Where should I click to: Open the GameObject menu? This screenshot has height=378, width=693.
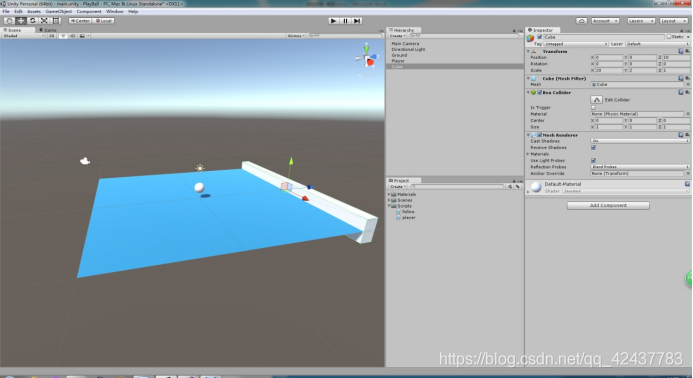tap(58, 11)
